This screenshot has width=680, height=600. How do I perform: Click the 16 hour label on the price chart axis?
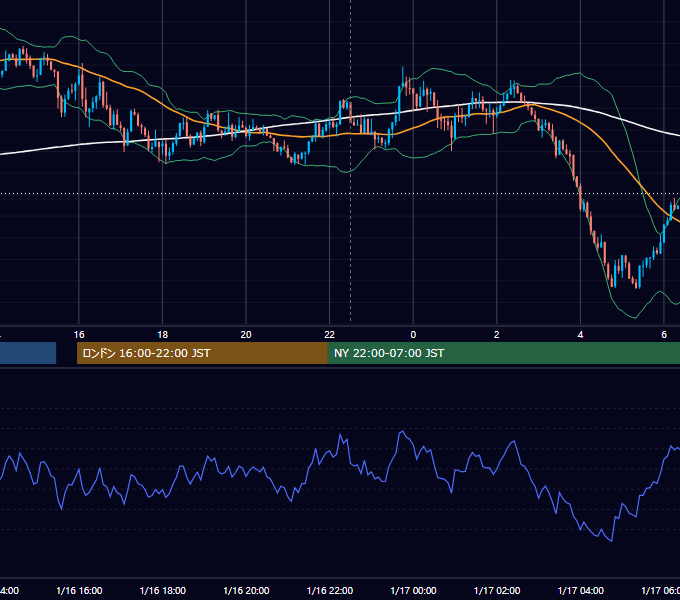coord(79,335)
